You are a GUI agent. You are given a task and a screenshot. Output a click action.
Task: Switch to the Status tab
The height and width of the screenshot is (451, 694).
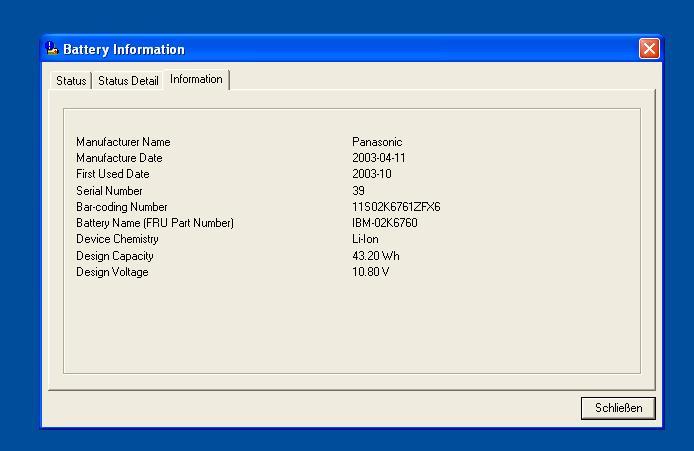click(71, 81)
